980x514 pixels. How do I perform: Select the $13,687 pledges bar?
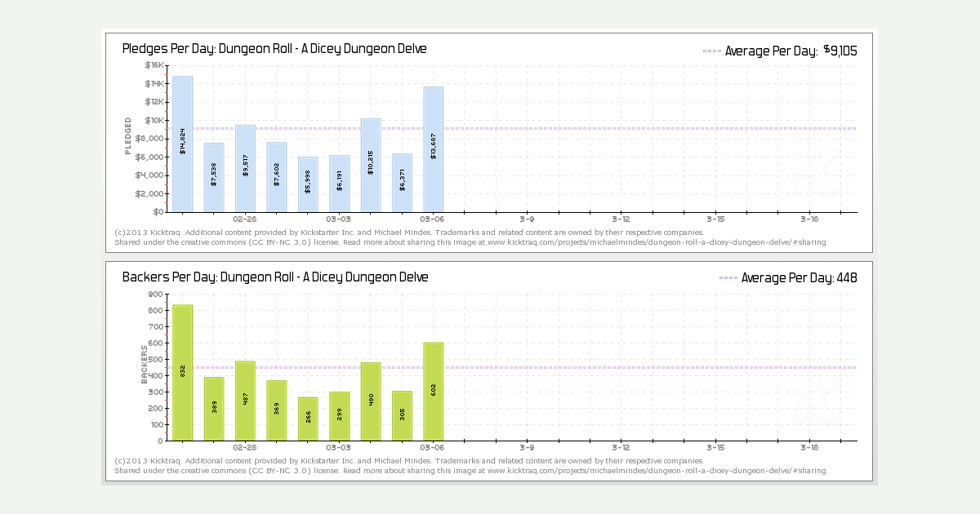(x=434, y=148)
